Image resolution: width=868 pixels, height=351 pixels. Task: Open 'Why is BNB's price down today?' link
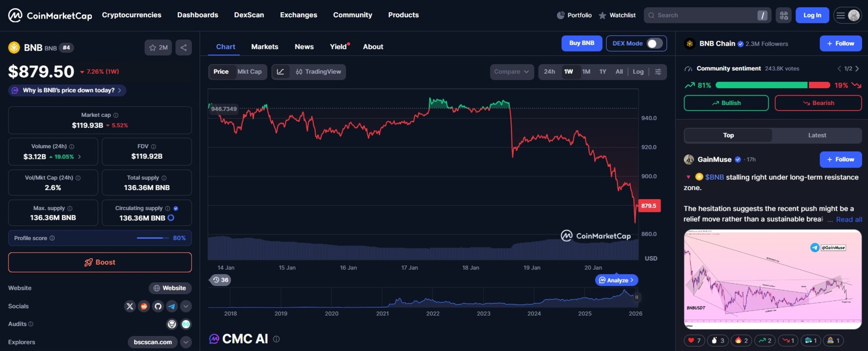pos(67,90)
